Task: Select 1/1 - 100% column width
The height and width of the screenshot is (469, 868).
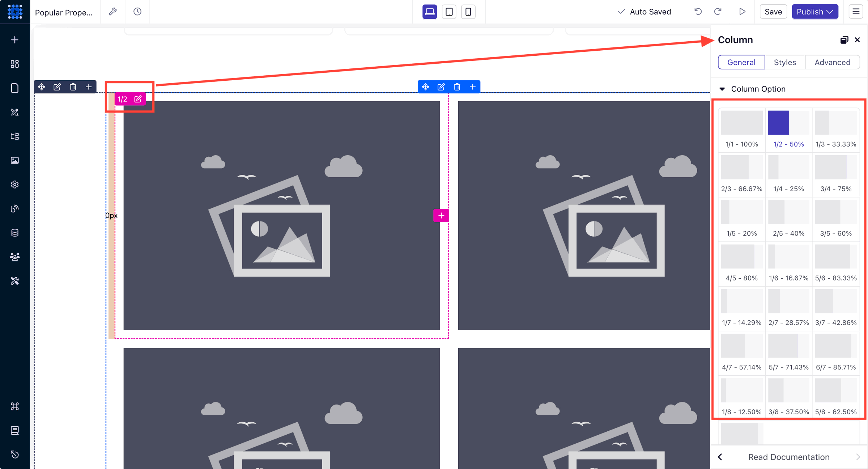Action: click(742, 130)
